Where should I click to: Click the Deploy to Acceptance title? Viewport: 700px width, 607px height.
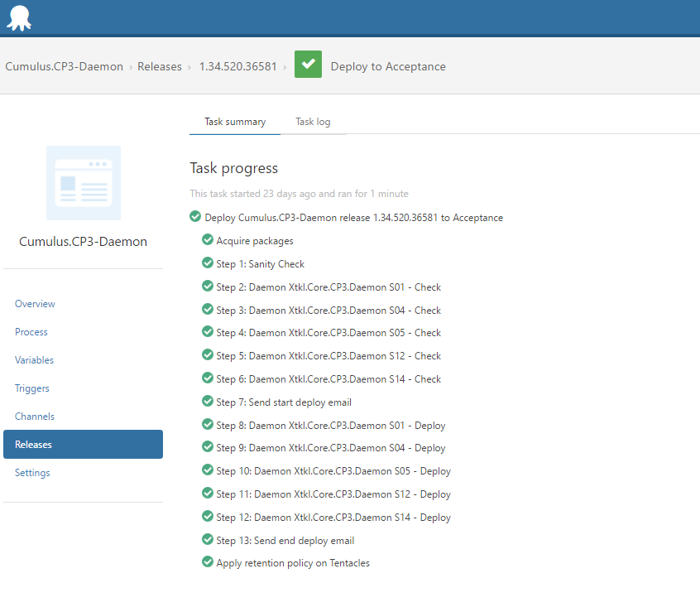388,66
